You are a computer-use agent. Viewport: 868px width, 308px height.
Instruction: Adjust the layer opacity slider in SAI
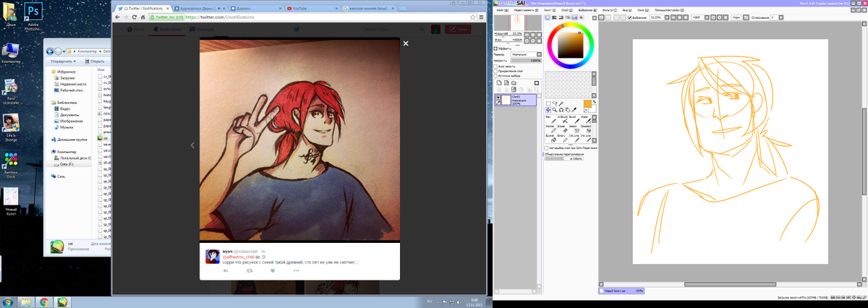(x=525, y=60)
